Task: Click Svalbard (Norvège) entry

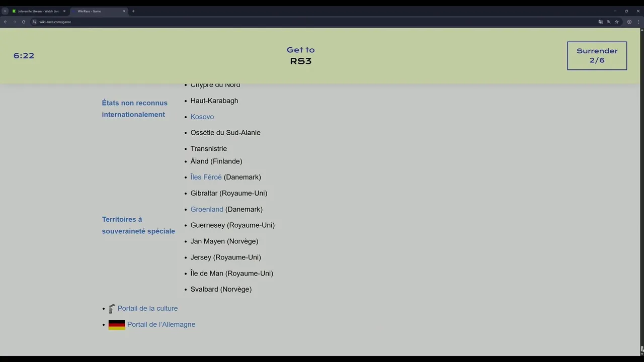Action: click(221, 290)
